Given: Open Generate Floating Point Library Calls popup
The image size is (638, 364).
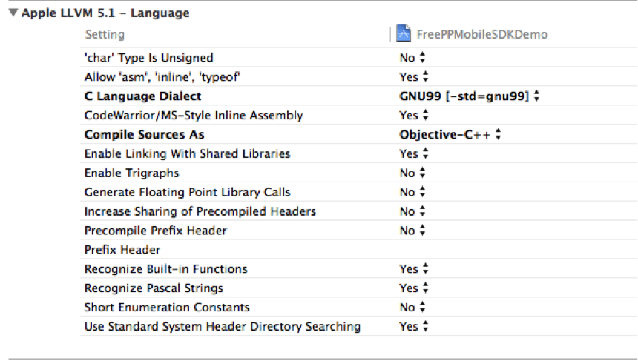Looking at the screenshot, I should pos(412,193).
